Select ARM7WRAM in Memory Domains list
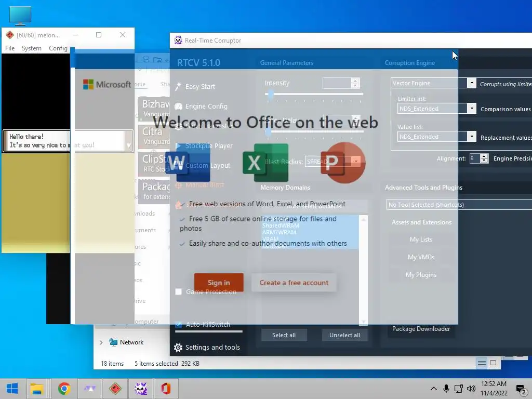Image resolution: width=532 pixels, height=399 pixels. click(279, 232)
